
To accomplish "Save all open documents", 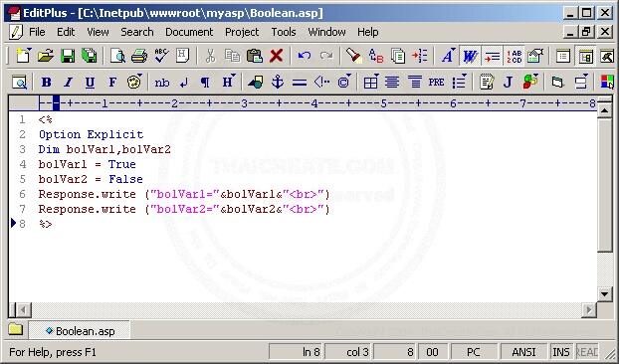I will pos(90,56).
